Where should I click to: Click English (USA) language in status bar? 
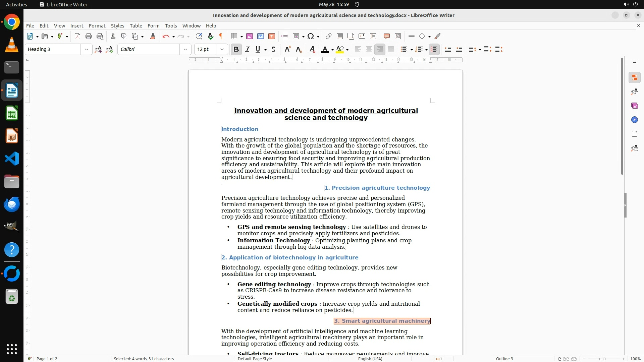tap(370, 359)
